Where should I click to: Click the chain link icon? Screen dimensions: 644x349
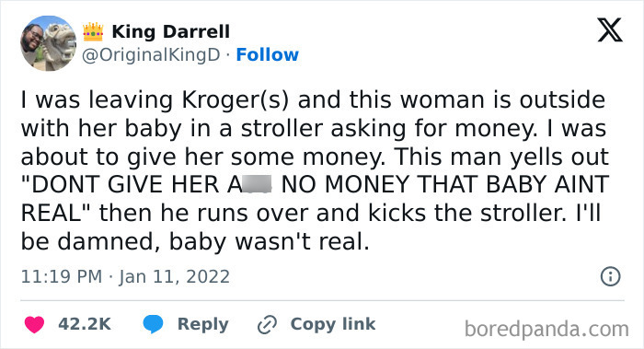(267, 324)
